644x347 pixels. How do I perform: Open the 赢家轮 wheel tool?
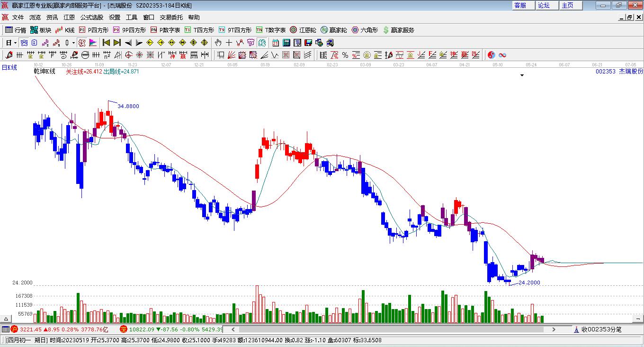[334, 30]
